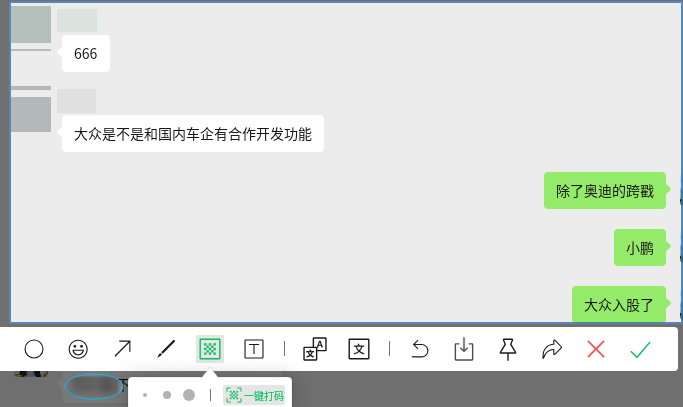
Task: Toggle the mosaic blur tool
Action: 210,349
